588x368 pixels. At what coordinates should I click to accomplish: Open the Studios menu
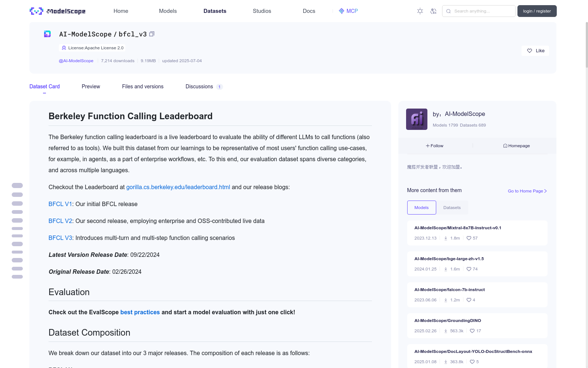tap(262, 11)
